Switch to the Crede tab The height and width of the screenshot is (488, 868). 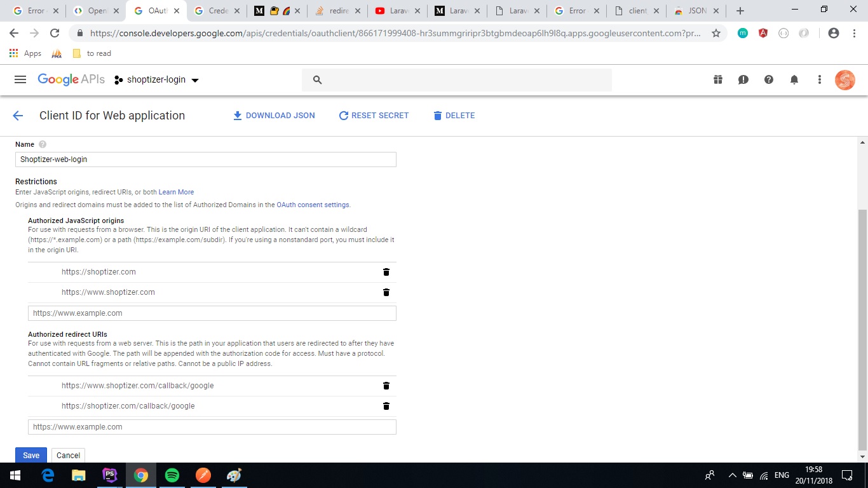click(x=217, y=11)
